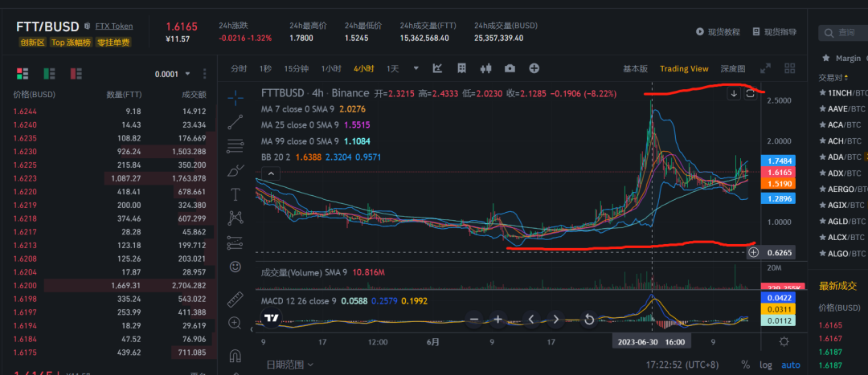Screen dimensions: 868x375
Task: Switch to 深度图 depth chart
Action: tap(733, 68)
